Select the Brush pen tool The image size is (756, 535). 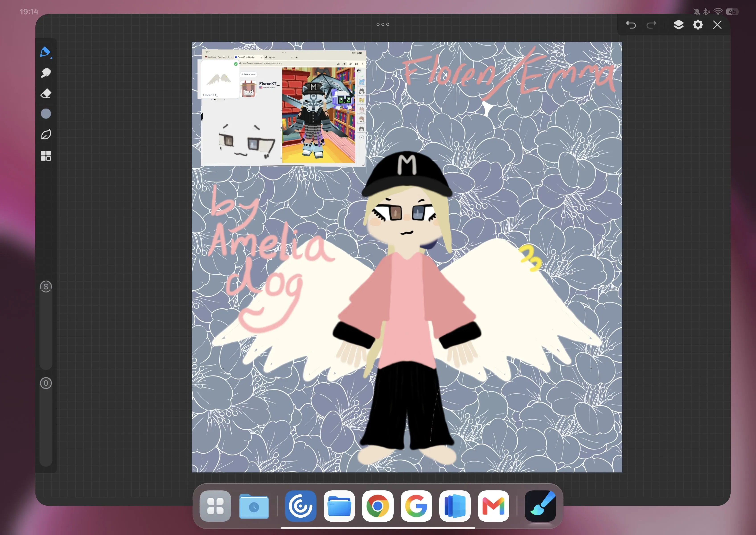point(45,52)
